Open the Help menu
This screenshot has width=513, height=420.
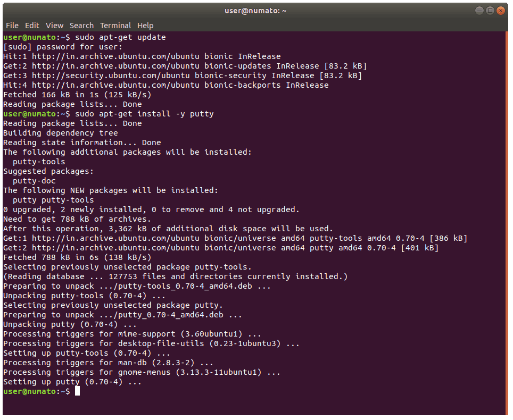[x=145, y=26]
